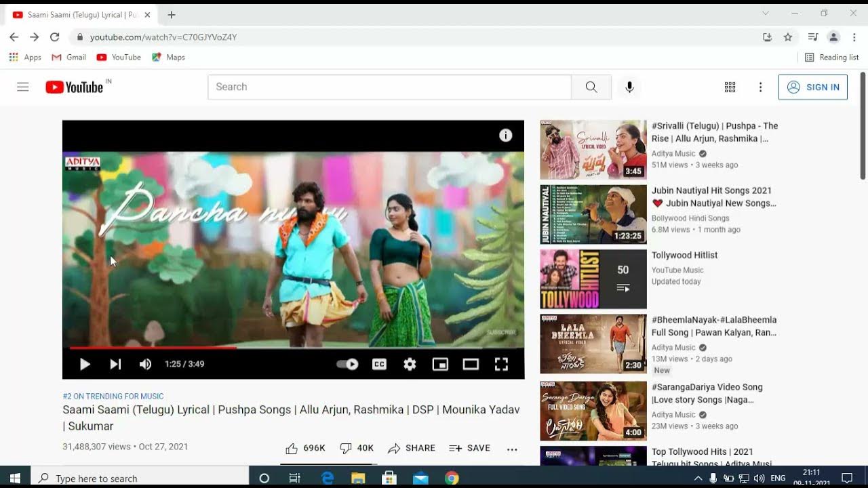
Task: Open the Chrome profile avatar
Action: pyautogui.click(x=833, y=37)
